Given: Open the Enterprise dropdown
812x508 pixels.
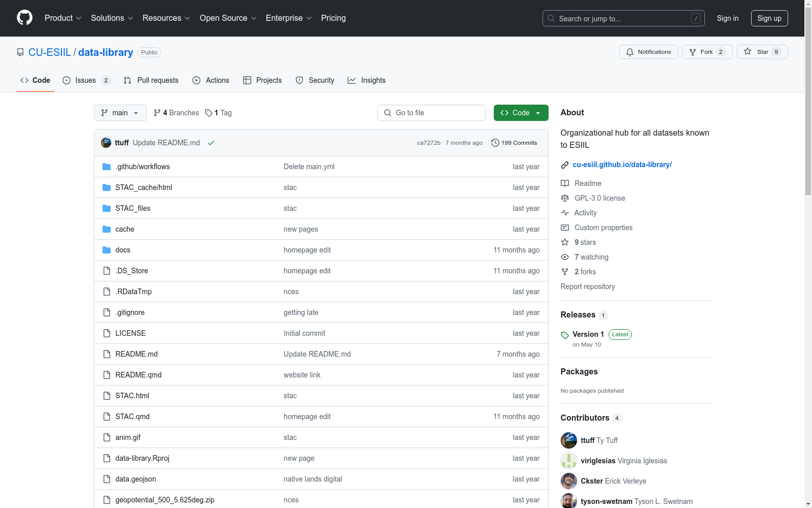Looking at the screenshot, I should point(289,18).
